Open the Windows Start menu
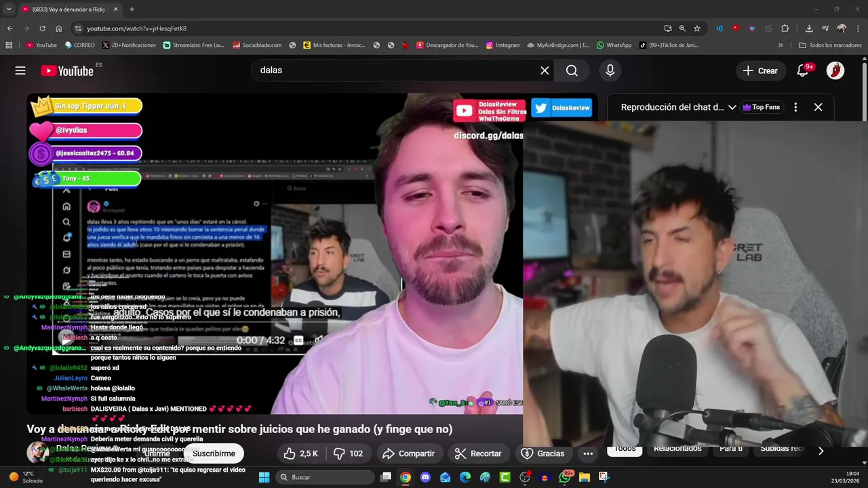The width and height of the screenshot is (868, 488). (x=264, y=477)
